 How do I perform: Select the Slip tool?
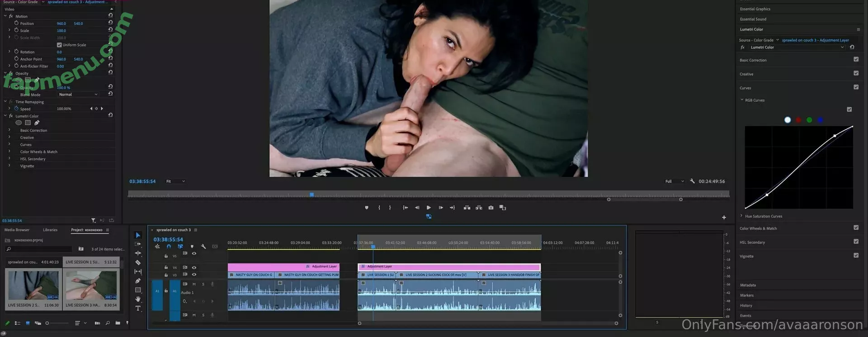(x=138, y=271)
